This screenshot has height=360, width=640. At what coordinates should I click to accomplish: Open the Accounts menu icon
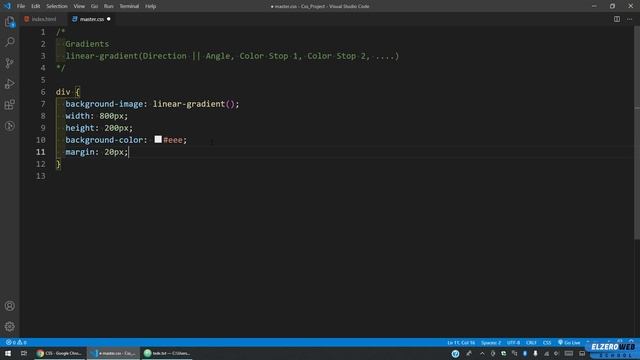coord(10,306)
